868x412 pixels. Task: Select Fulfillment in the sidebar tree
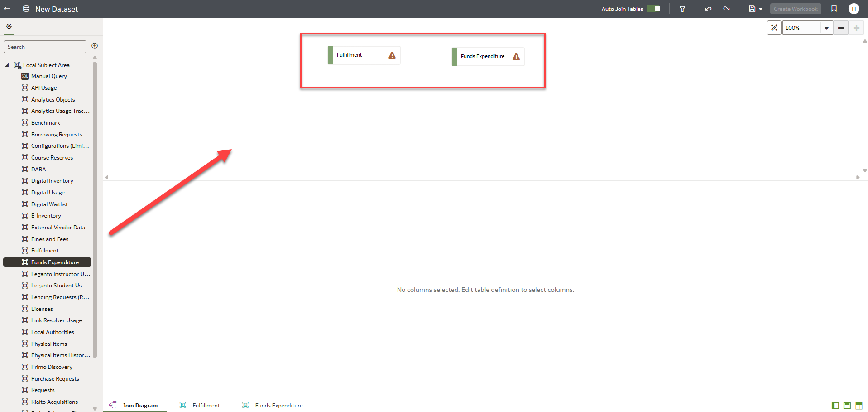45,251
